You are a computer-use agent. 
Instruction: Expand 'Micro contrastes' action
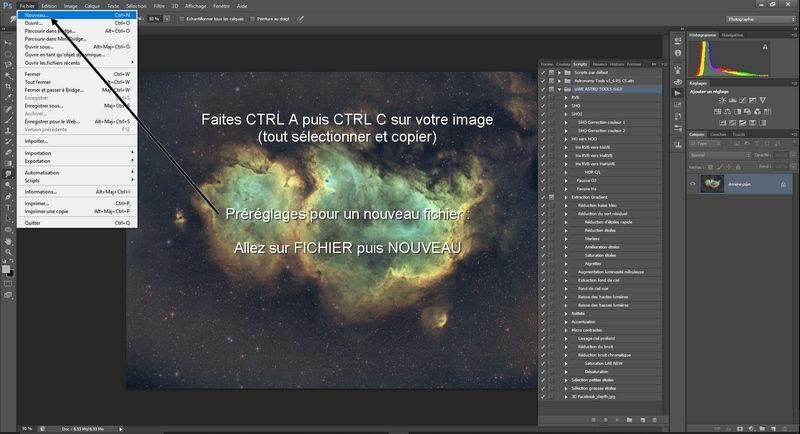point(566,330)
